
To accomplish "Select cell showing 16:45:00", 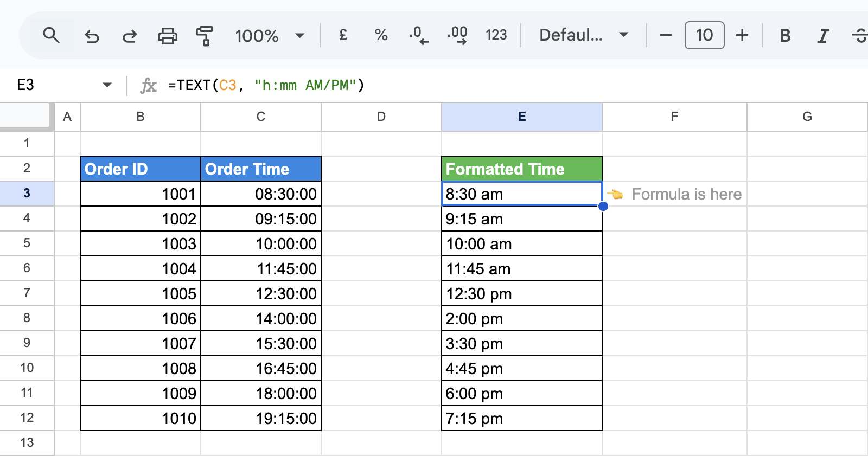I will [x=261, y=368].
